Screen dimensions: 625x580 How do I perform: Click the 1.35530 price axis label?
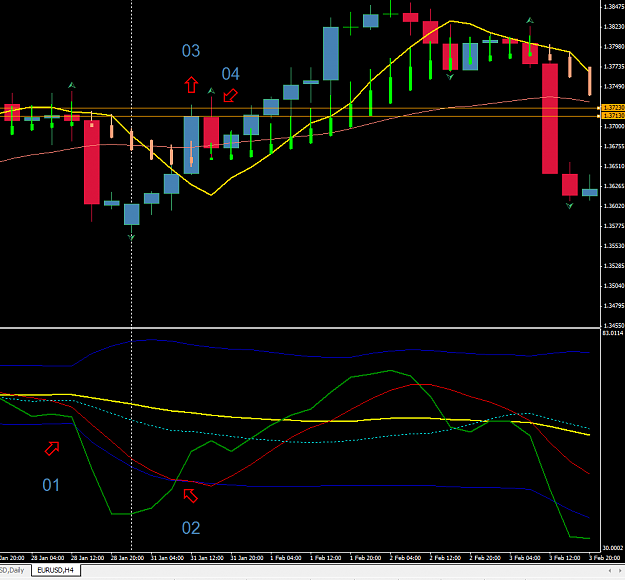614,246
